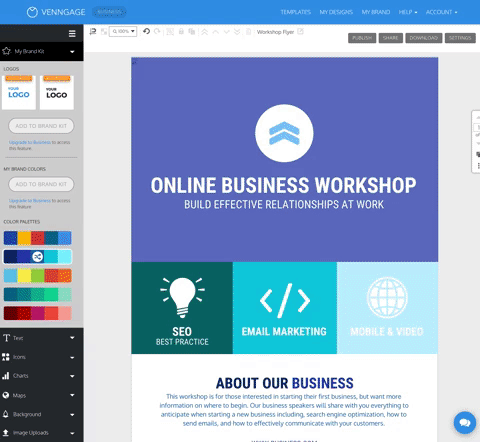Open the zoom level dropdown

(123, 31)
